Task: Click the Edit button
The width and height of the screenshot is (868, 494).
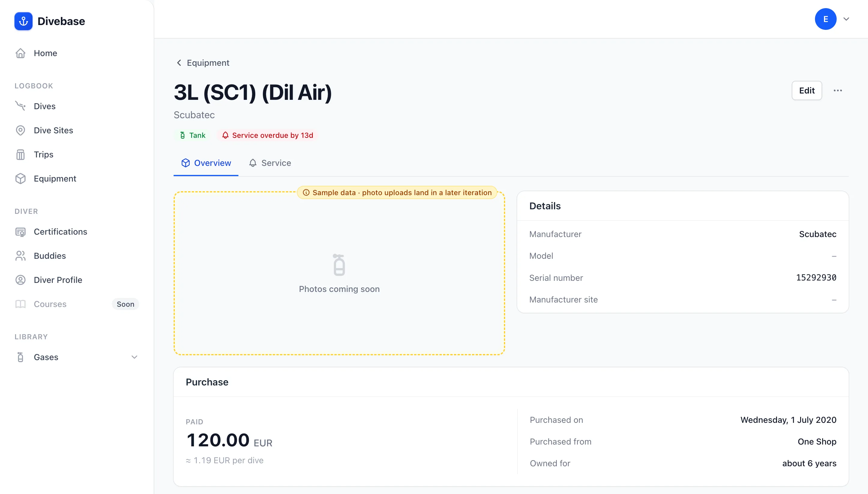Action: pyautogui.click(x=807, y=90)
